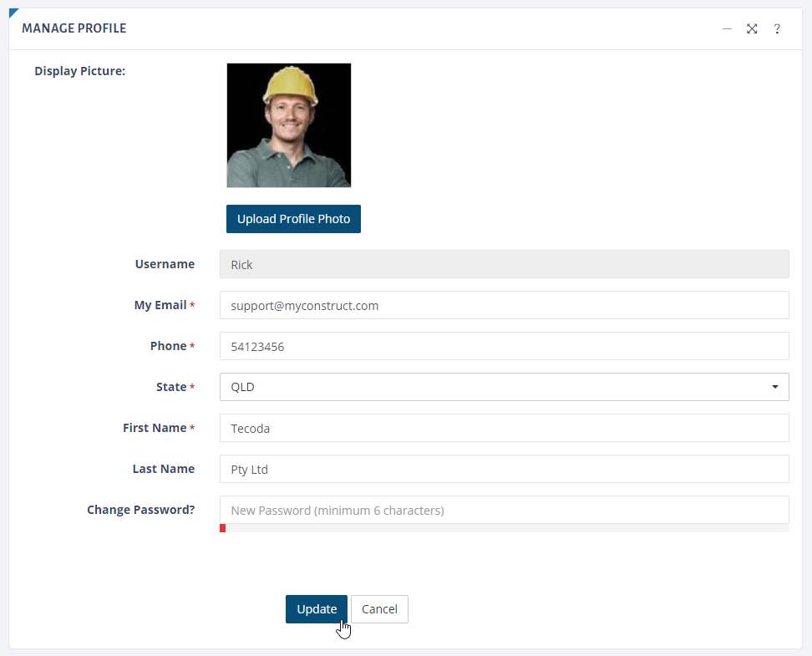Click the help question mark icon
Image resolution: width=812 pixels, height=656 pixels.
point(777,29)
